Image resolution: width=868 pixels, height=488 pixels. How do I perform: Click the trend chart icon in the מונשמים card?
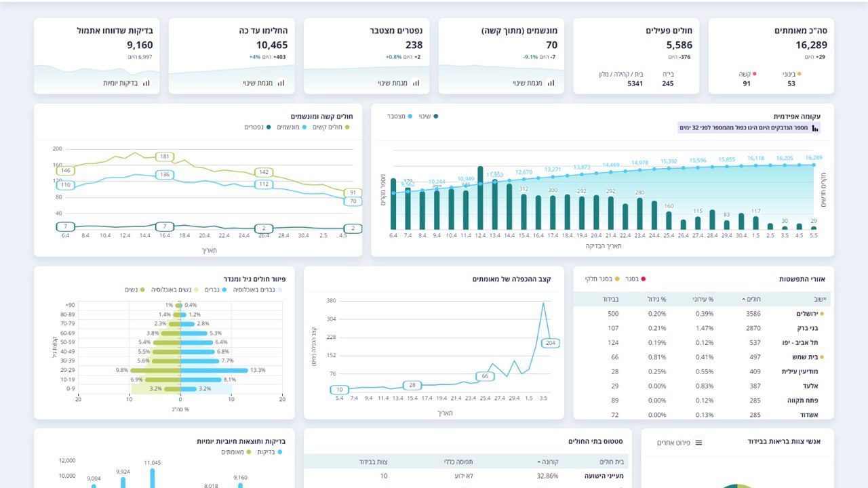coord(551,83)
